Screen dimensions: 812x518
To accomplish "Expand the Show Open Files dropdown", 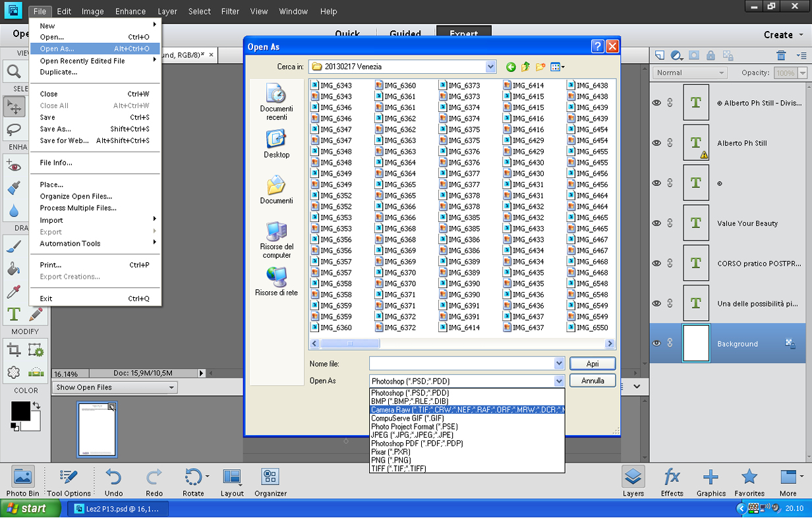I will (x=115, y=388).
